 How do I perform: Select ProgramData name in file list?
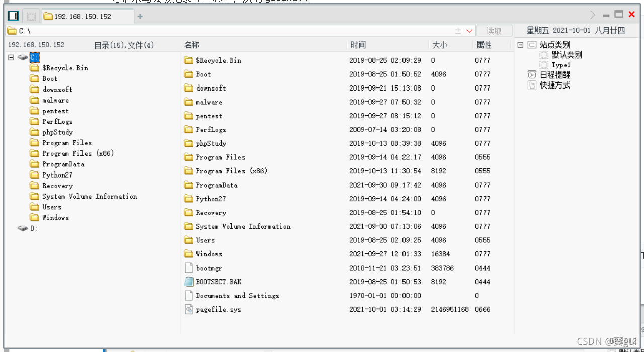[217, 185]
